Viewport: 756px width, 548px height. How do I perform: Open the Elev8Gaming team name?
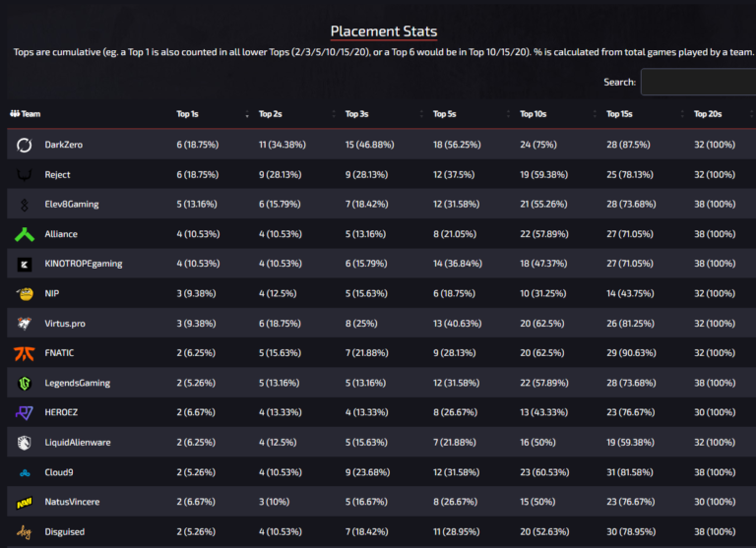coord(72,205)
